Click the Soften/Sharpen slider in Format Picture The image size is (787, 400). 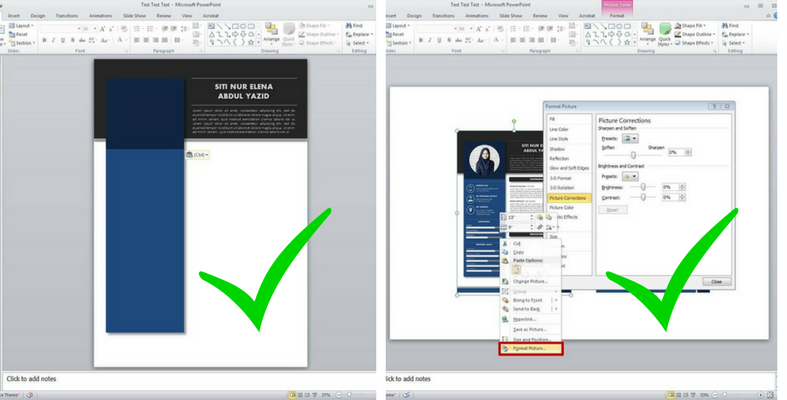coord(633,155)
